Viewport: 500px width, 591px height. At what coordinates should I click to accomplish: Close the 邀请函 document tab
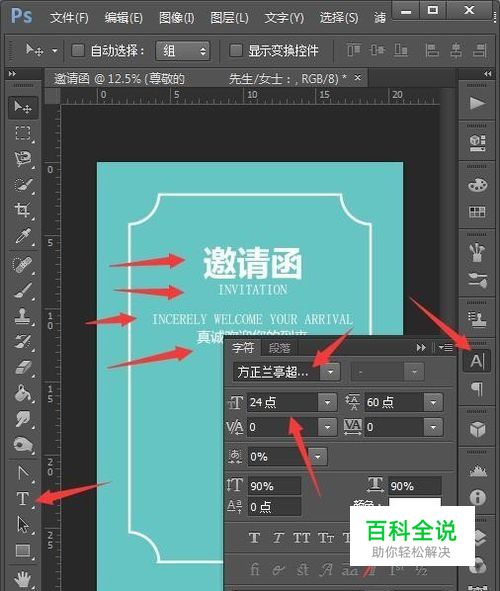(x=358, y=78)
